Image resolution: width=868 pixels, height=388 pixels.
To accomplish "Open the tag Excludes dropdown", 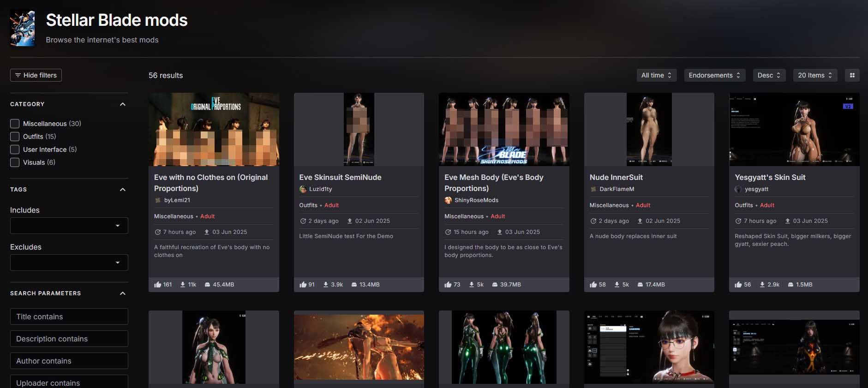I will [x=69, y=263].
